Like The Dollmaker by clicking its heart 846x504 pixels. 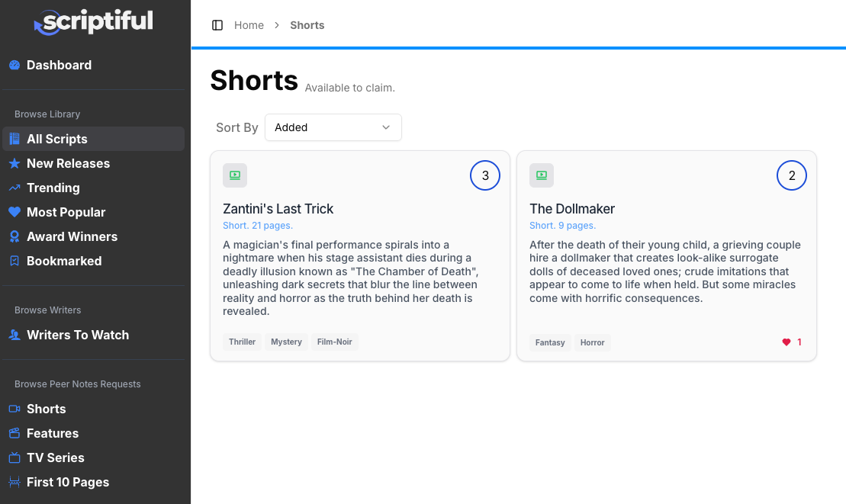(788, 342)
